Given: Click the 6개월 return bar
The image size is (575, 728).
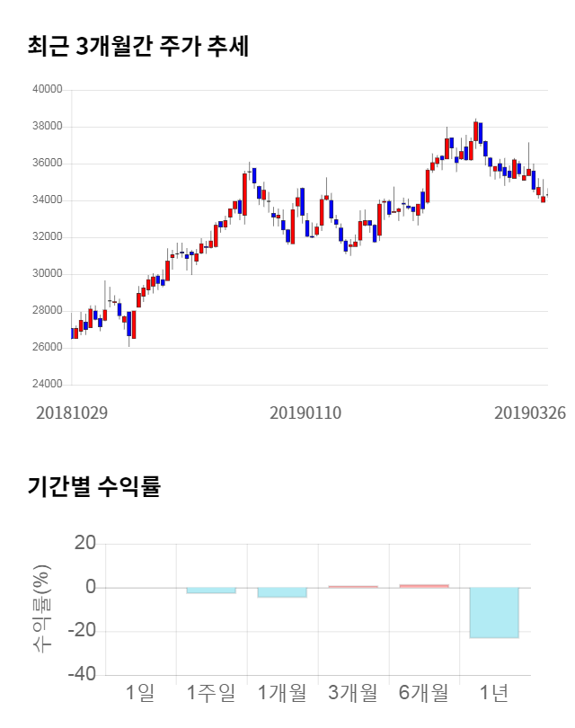Looking at the screenshot, I should (x=423, y=586).
